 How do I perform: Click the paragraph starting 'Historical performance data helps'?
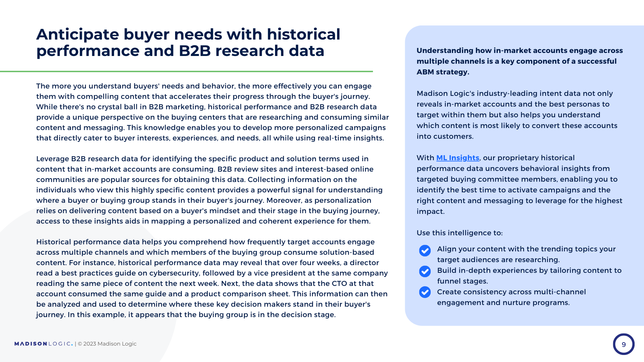point(211,278)
